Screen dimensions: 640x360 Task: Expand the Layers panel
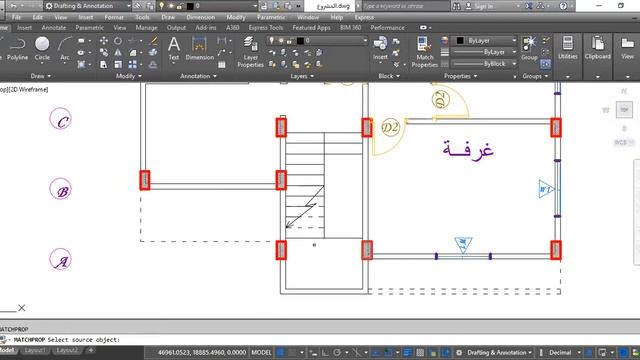[x=302, y=76]
